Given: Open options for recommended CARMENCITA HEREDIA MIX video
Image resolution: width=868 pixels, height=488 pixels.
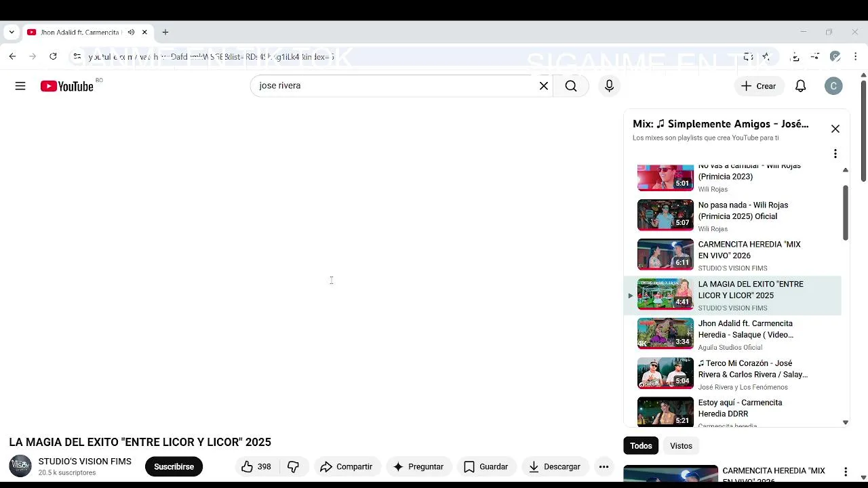Looking at the screenshot, I should click(x=846, y=472).
